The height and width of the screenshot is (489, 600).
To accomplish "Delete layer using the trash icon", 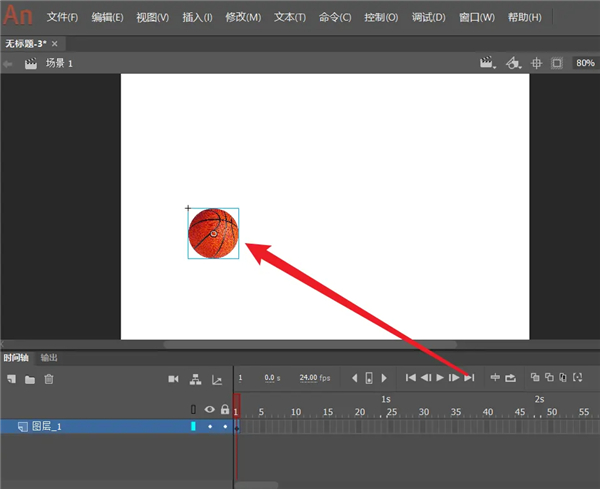I will (48, 379).
